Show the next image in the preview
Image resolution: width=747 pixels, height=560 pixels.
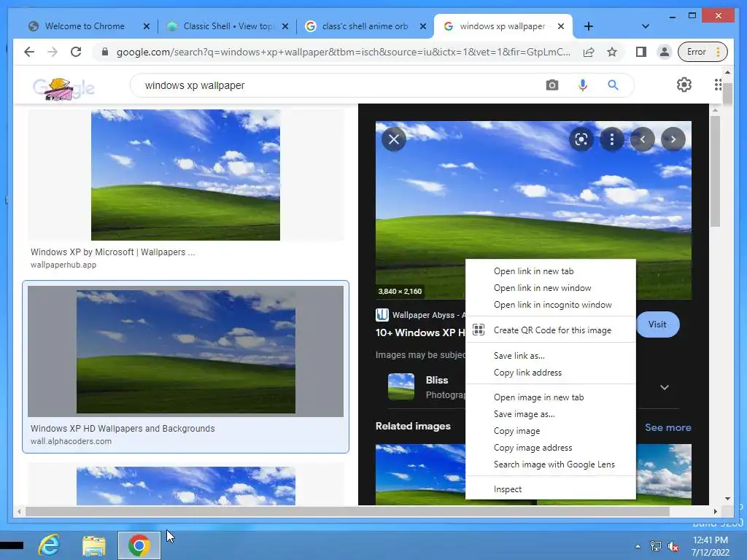pyautogui.click(x=673, y=139)
